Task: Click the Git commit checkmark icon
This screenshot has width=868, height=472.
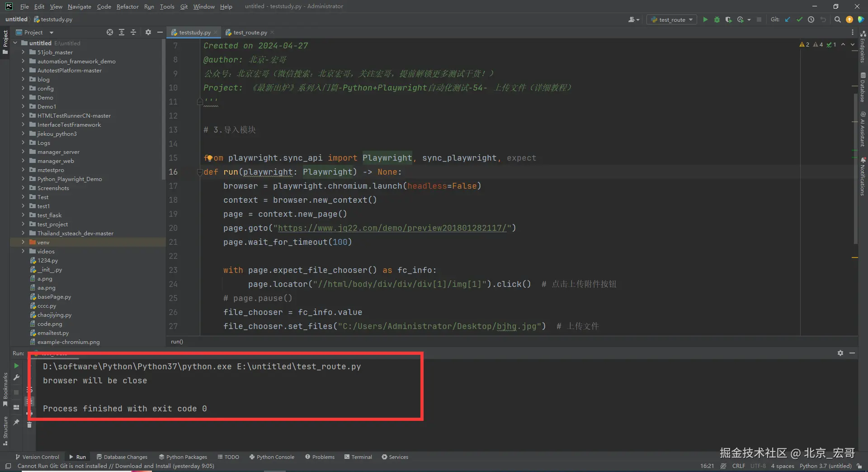Action: pos(799,19)
